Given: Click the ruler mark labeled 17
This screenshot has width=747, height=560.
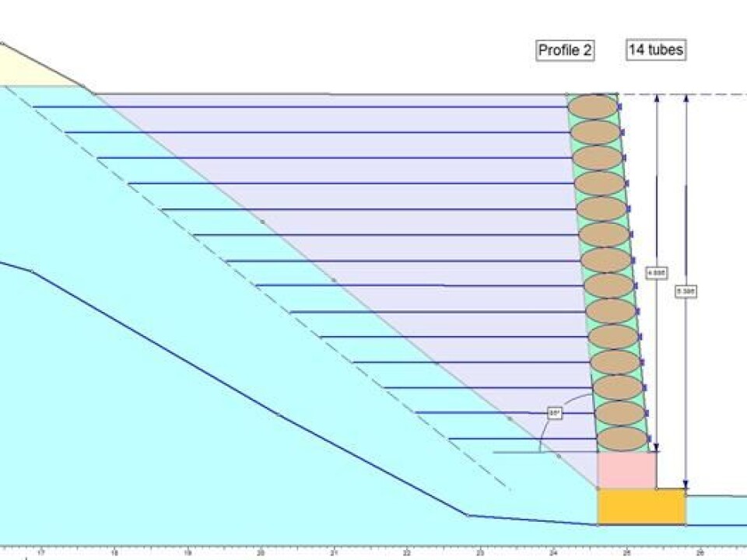Looking at the screenshot, I should click(x=41, y=553).
